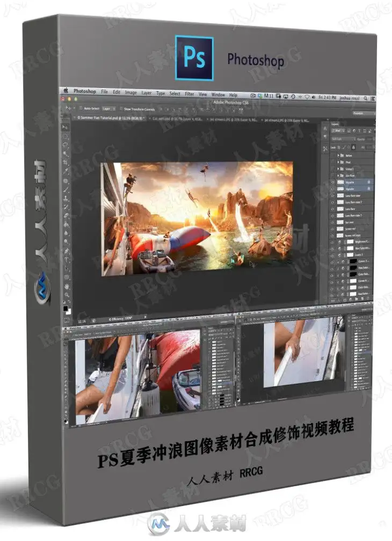Select the Hand tool
The height and width of the screenshot is (541, 392).
coord(67,287)
